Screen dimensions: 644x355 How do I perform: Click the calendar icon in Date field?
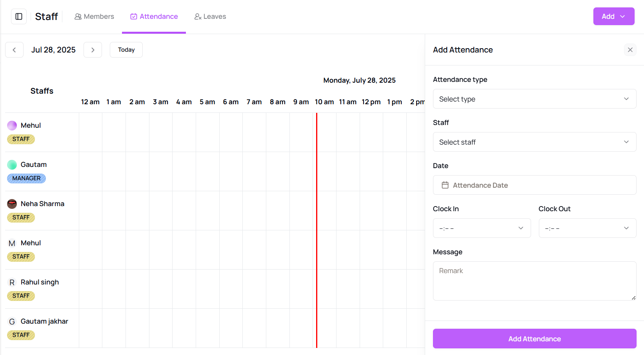pos(445,185)
